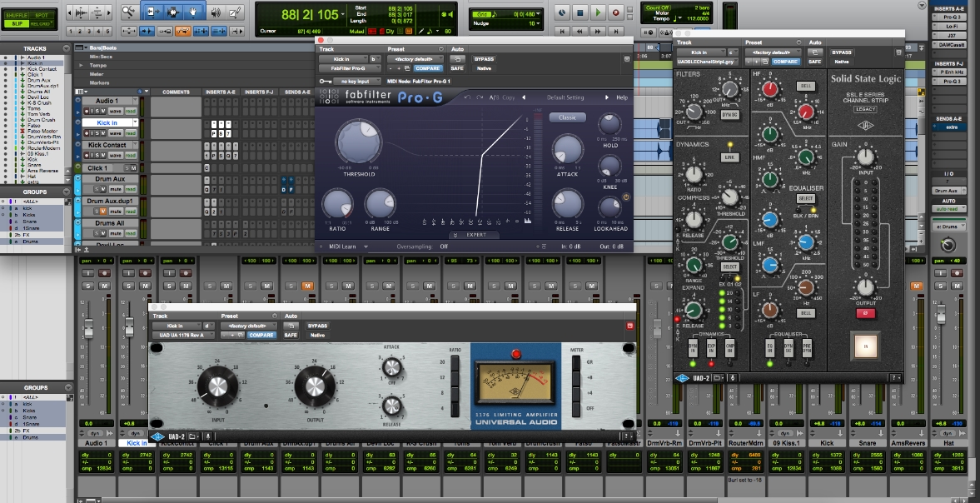Toggle Shuffle edit mode
The height and width of the screenshot is (503, 980).
pyautogui.click(x=16, y=14)
